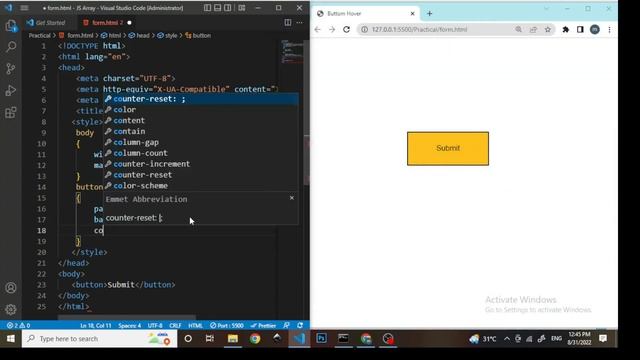Reload the page in Chrome
The width and height of the screenshot is (640, 360).
point(347,29)
